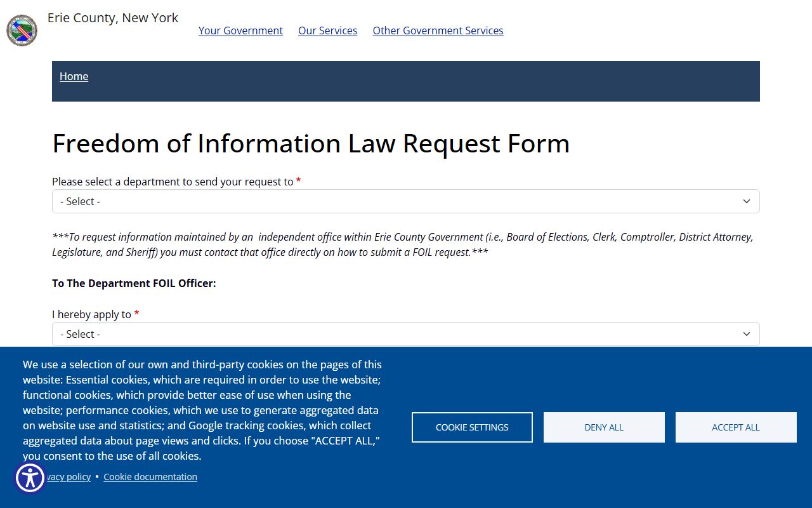Screen dimensions: 812x508
Task: Open Cookie Settings
Action: [x=472, y=427]
